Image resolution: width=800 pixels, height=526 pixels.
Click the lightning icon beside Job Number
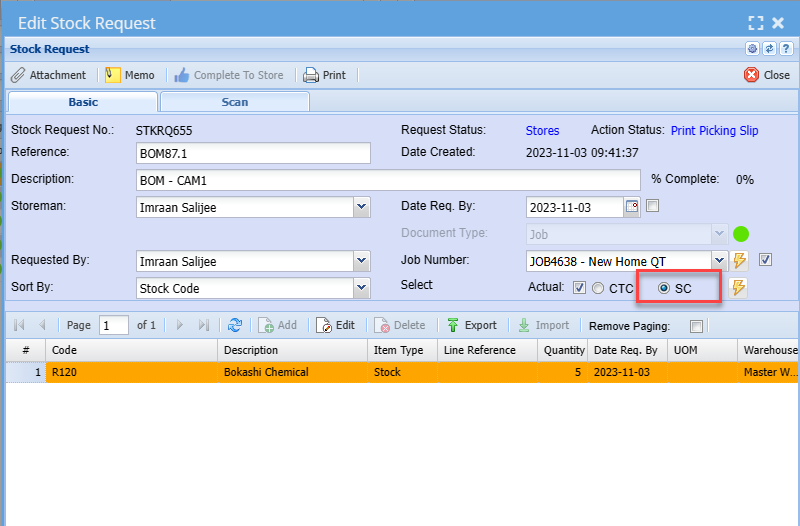coord(740,261)
